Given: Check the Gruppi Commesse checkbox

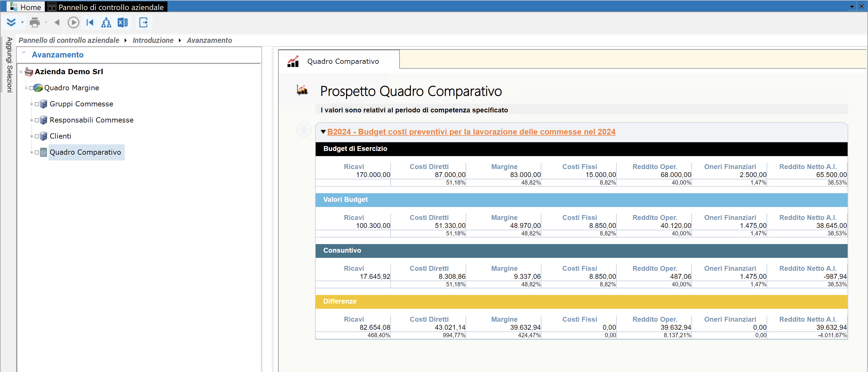Looking at the screenshot, I should pyautogui.click(x=37, y=104).
